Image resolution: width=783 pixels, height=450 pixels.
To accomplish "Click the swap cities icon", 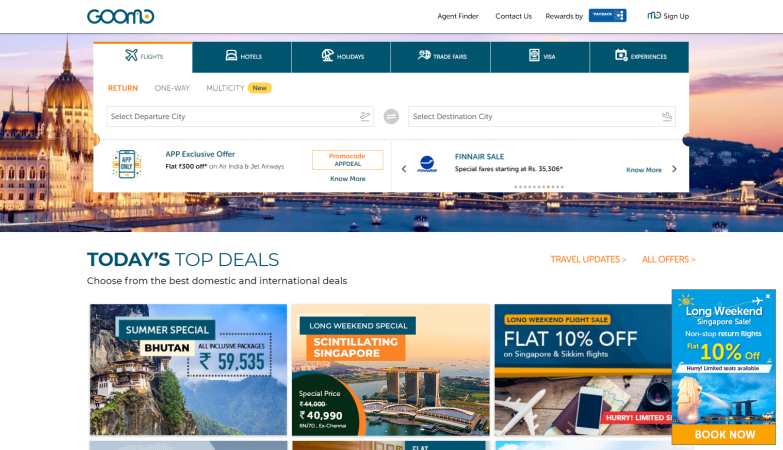I will [x=391, y=116].
